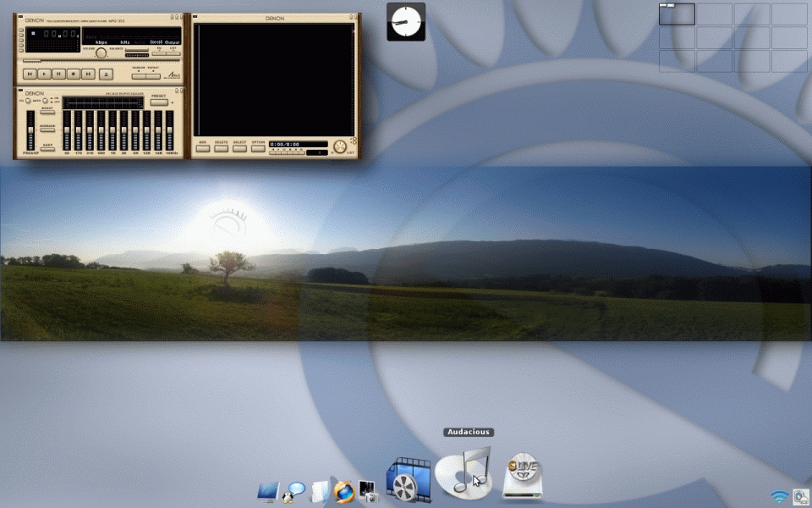This screenshot has width=812, height=508.
Task: Launch Audacious from the dock
Action: coord(464,472)
